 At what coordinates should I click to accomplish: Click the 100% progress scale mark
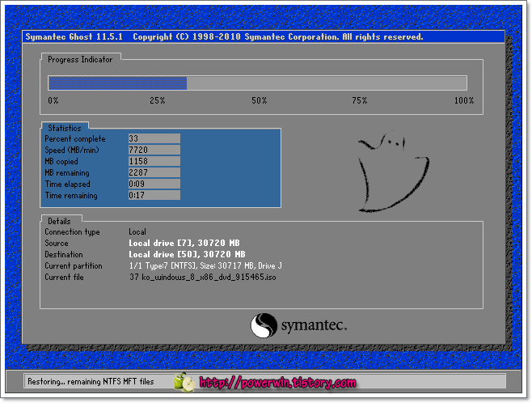coord(464,100)
